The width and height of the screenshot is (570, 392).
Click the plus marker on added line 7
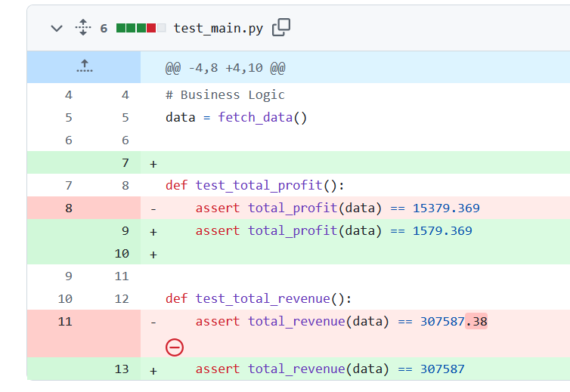[153, 163]
